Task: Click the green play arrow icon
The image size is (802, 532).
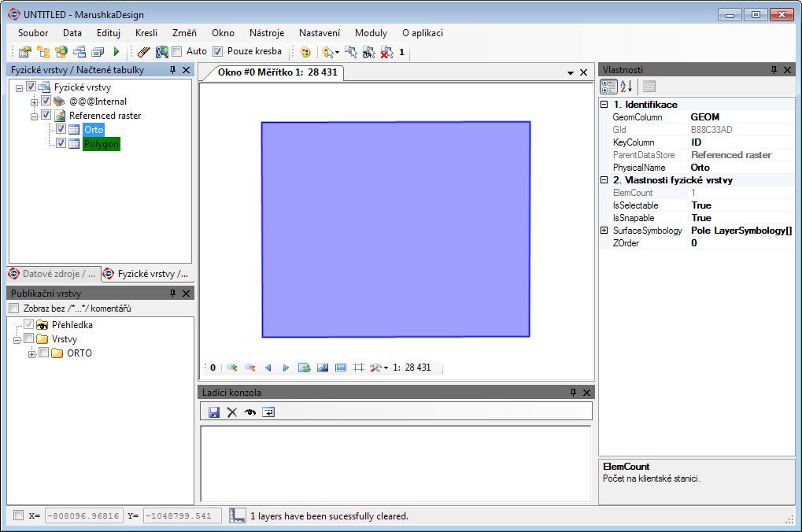Action: coord(116,52)
